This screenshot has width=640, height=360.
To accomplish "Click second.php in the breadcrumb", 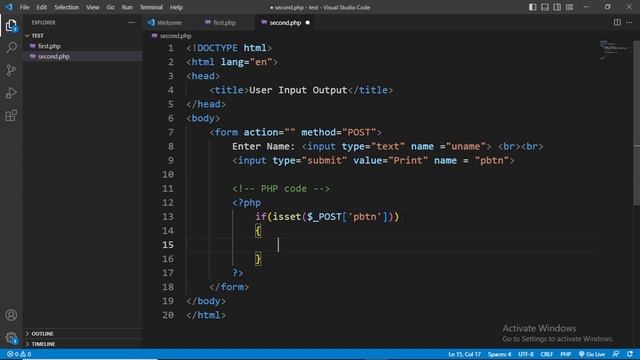I will tap(175, 36).
